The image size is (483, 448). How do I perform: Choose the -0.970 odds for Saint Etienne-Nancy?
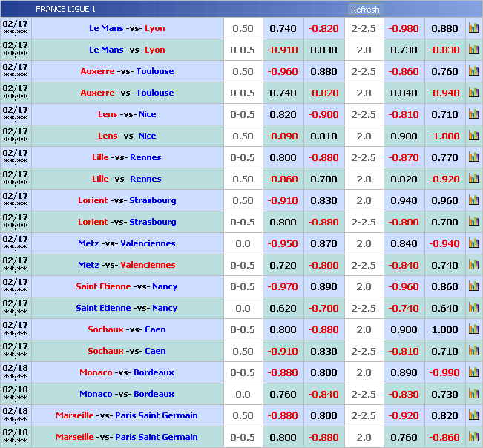[x=283, y=287]
